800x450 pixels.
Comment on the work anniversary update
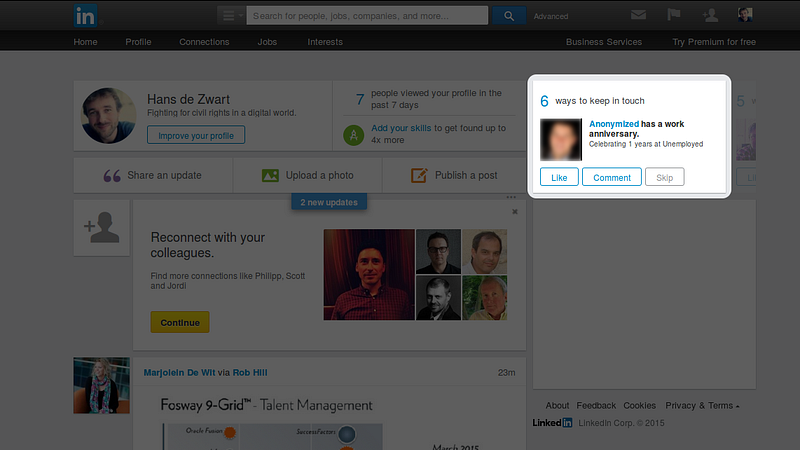pyautogui.click(x=612, y=177)
